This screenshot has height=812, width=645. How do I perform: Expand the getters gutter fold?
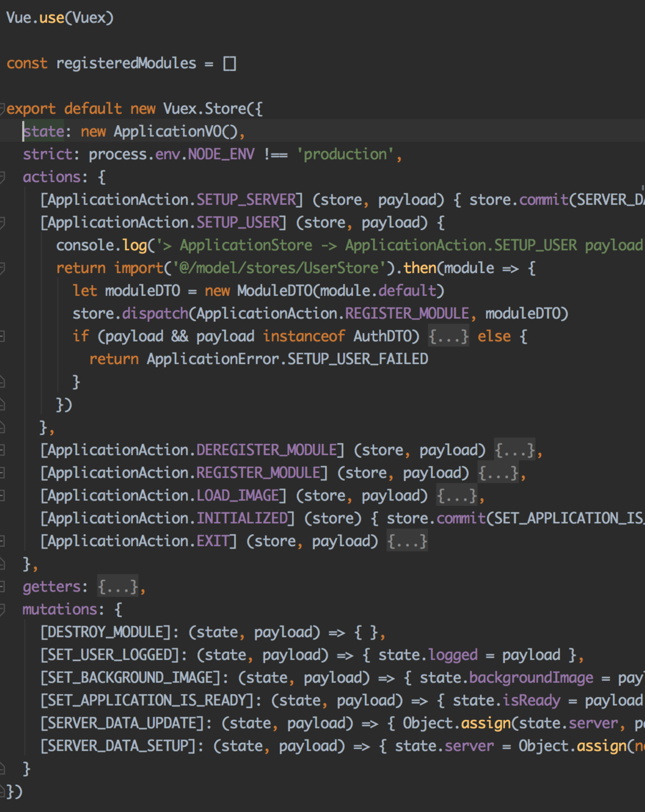[2, 586]
